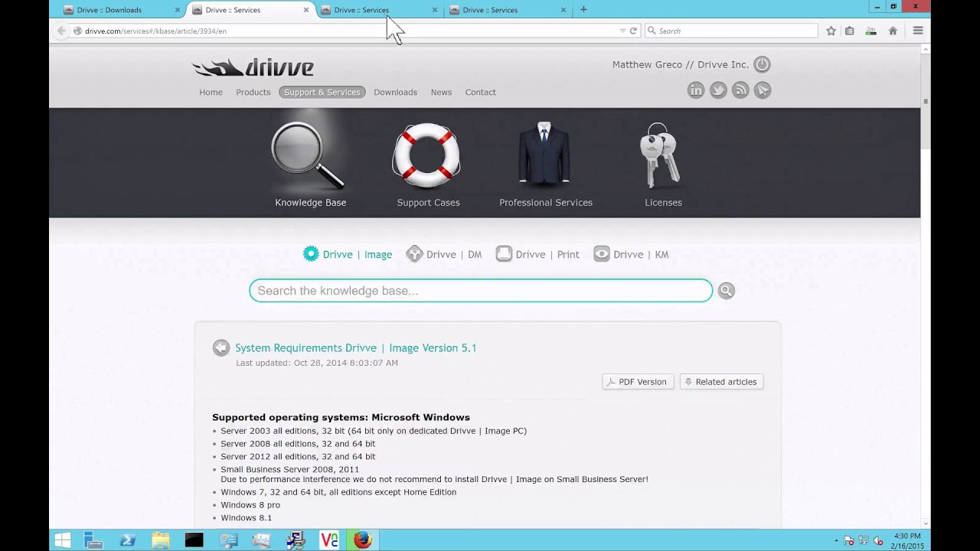
Task: Click the Drivve Twitter social icon
Action: click(718, 90)
